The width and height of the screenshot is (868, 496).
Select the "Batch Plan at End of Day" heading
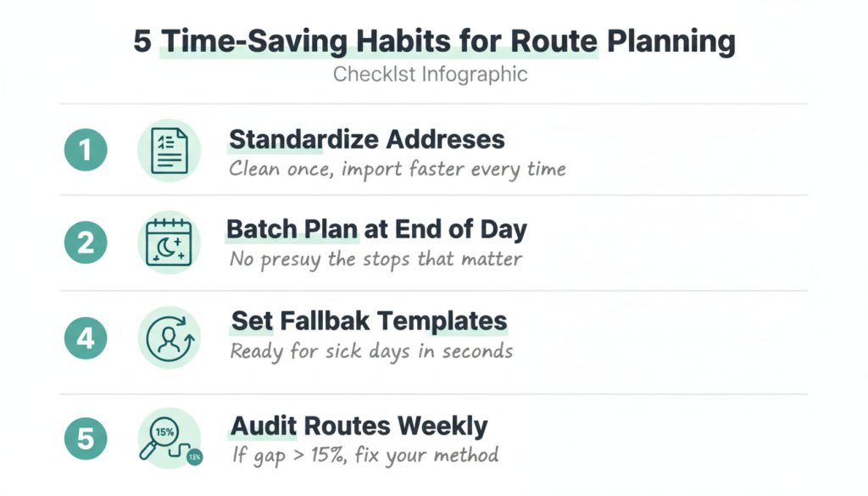click(376, 230)
